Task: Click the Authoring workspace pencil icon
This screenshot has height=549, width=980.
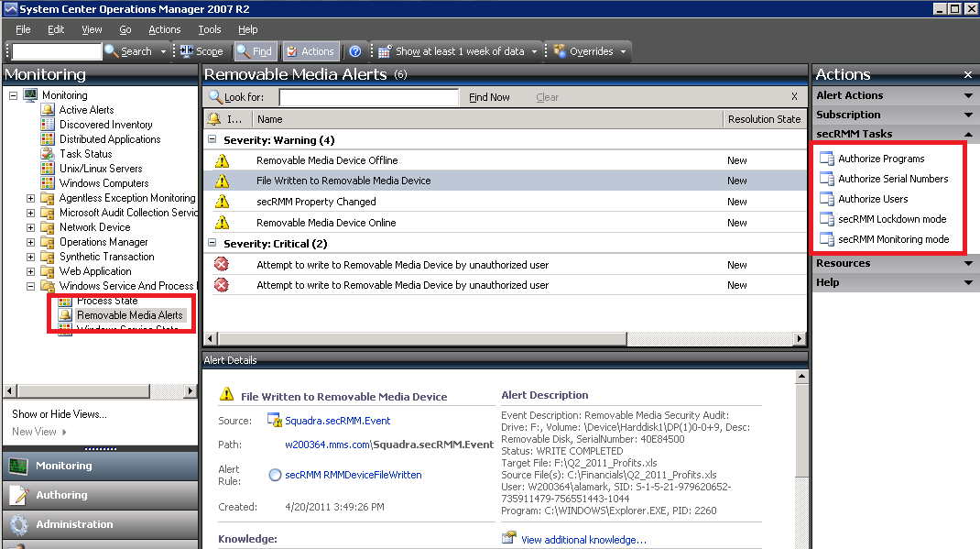Action: pos(18,495)
